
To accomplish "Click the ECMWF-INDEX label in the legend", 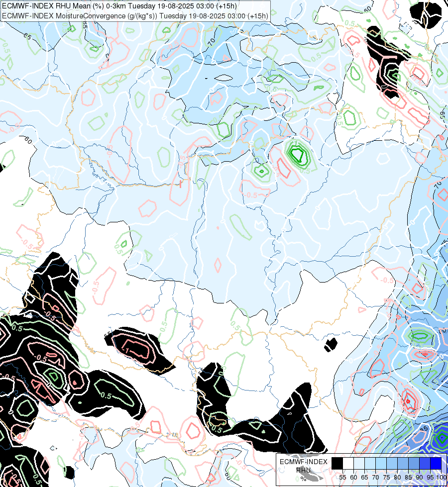I will click(x=304, y=462).
